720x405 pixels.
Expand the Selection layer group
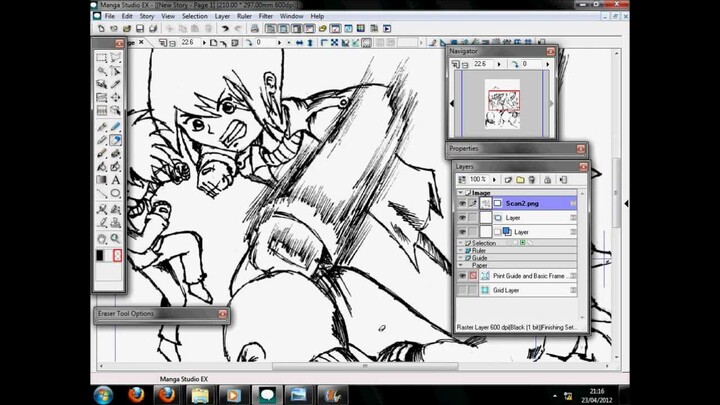point(461,243)
